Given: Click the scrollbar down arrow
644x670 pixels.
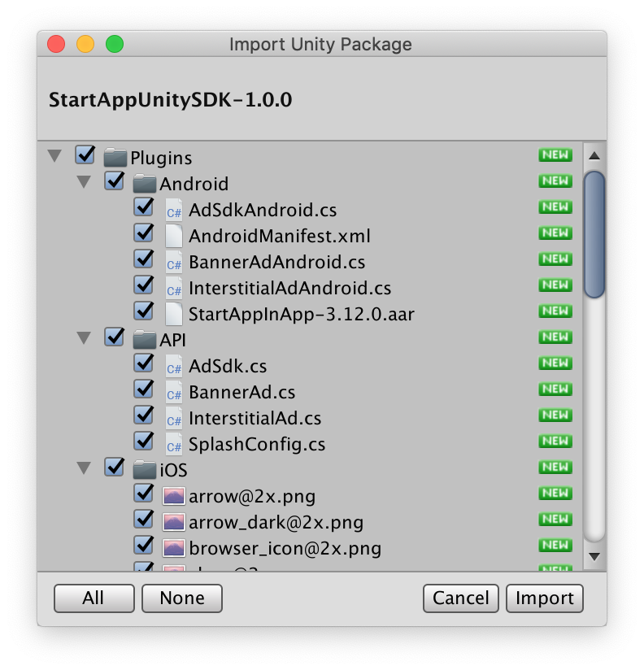Looking at the screenshot, I should point(594,556).
